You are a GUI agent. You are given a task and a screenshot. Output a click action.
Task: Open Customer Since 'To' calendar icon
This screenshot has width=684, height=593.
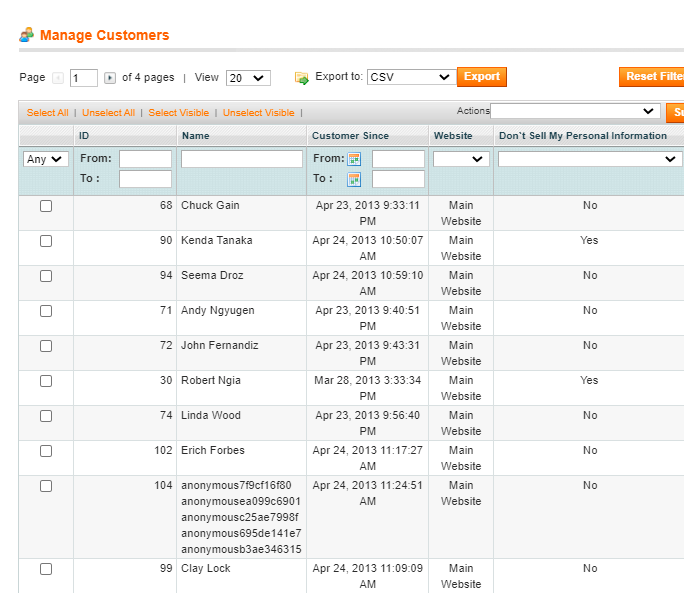coord(354,179)
